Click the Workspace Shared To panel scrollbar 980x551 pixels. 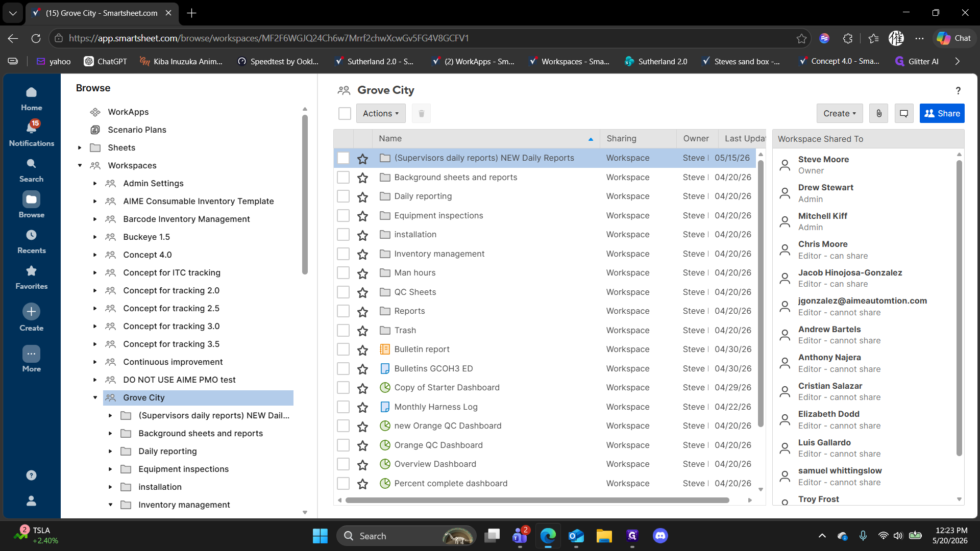pyautogui.click(x=959, y=307)
